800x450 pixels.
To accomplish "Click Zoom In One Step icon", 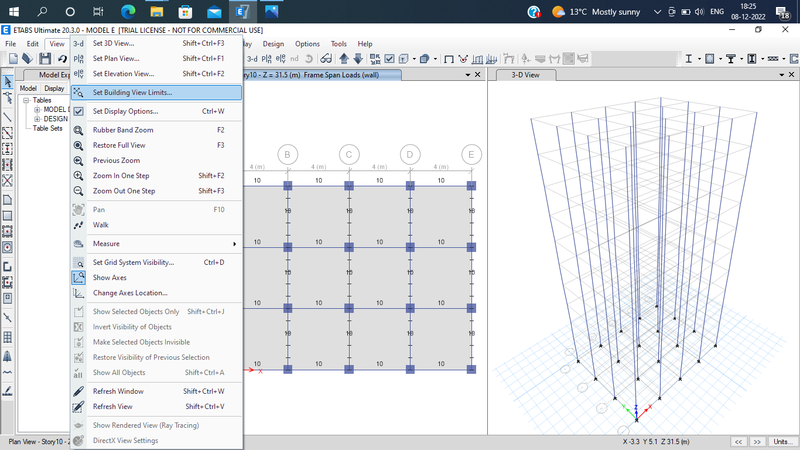I will click(x=78, y=176).
